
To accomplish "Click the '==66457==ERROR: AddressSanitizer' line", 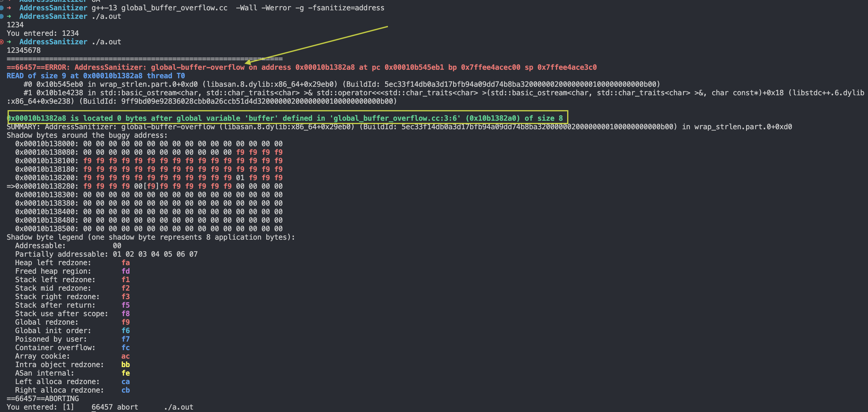I will pos(301,67).
